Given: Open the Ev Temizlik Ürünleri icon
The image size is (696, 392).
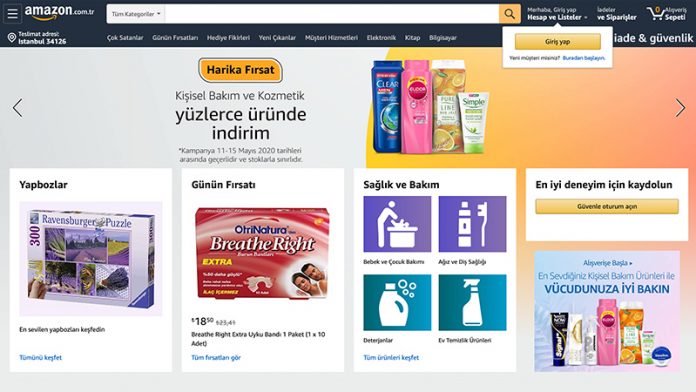Looking at the screenshot, I should [x=472, y=302].
